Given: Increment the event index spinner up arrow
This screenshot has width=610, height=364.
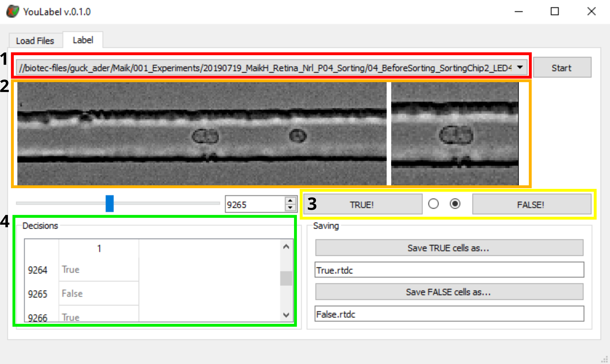Looking at the screenshot, I should point(290,201).
